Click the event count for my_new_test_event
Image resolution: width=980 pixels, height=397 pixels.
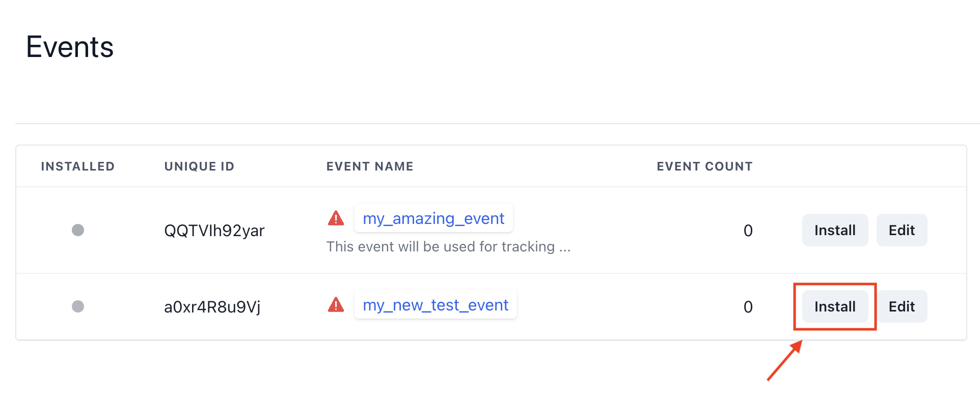(748, 307)
